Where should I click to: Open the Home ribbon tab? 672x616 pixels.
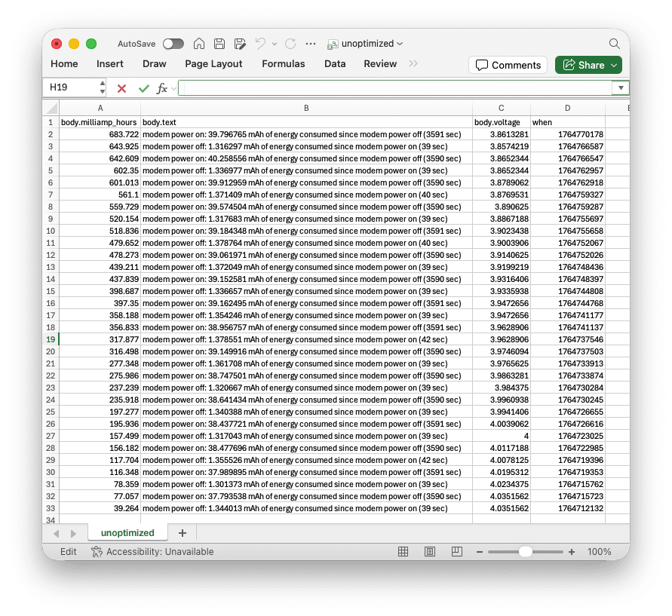coord(64,64)
